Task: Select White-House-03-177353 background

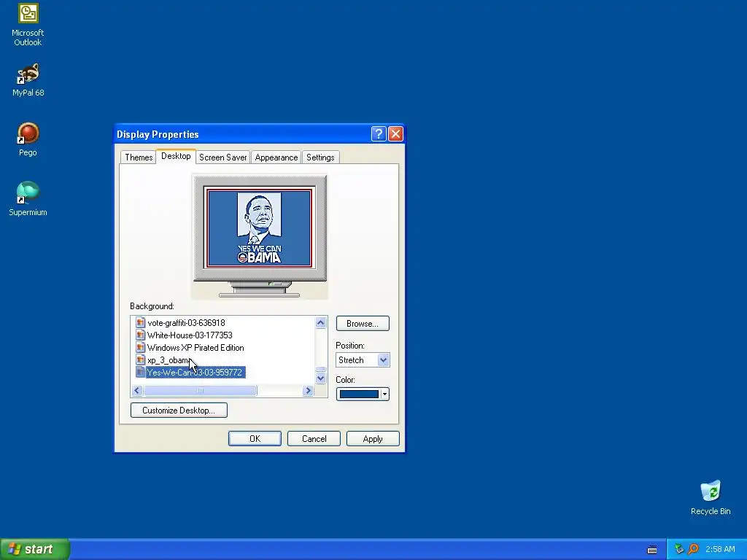Action: click(190, 335)
